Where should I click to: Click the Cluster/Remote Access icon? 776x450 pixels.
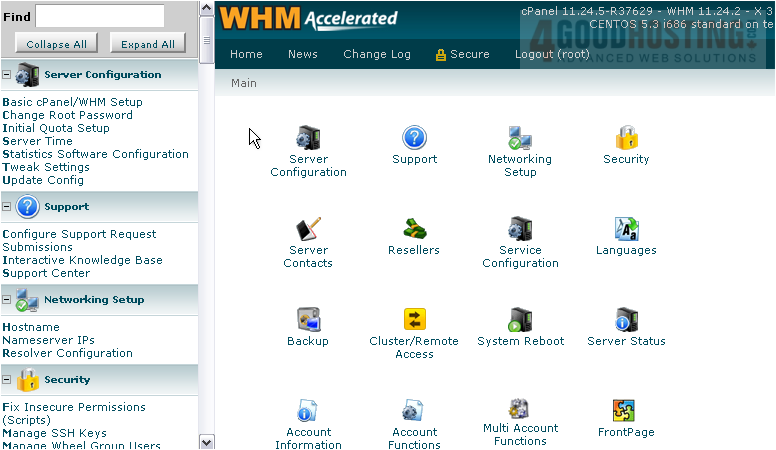[414, 320]
